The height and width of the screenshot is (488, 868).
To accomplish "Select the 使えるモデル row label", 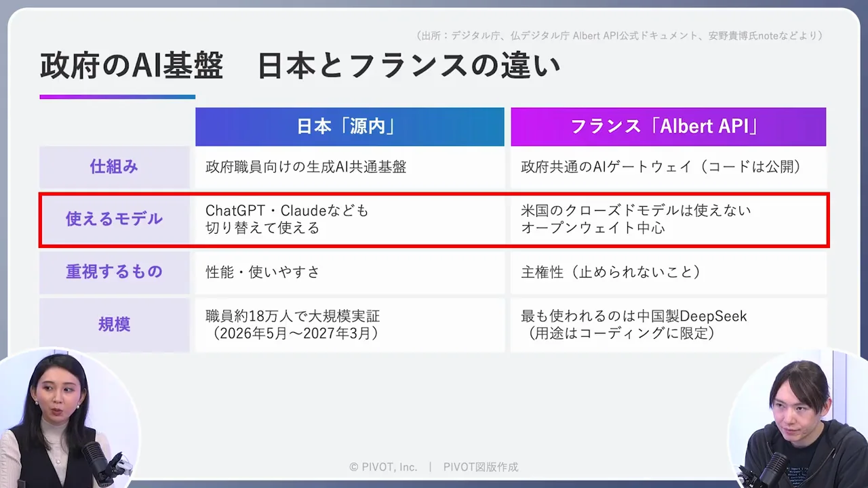I will click(114, 219).
